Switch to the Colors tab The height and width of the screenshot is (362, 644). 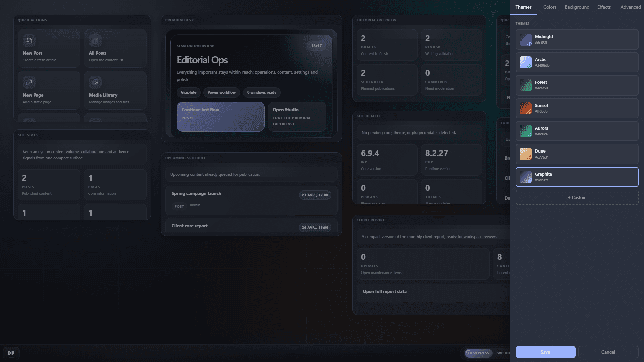click(550, 7)
